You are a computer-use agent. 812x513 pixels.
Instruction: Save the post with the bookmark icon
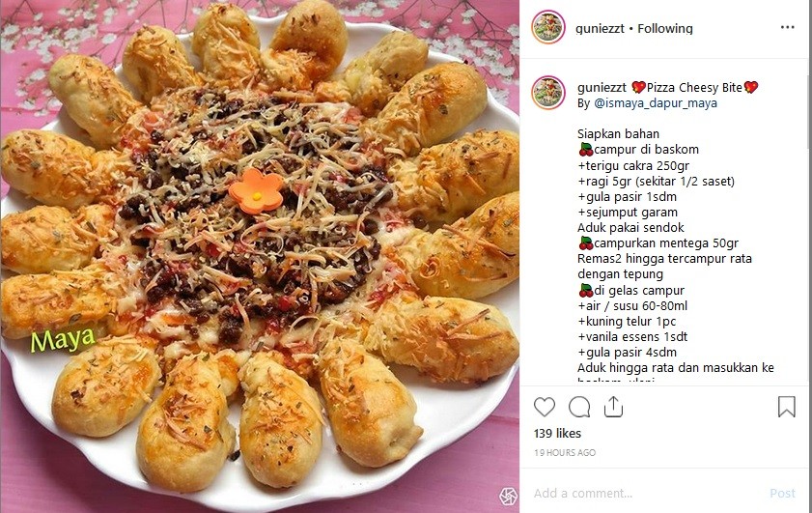tap(787, 407)
